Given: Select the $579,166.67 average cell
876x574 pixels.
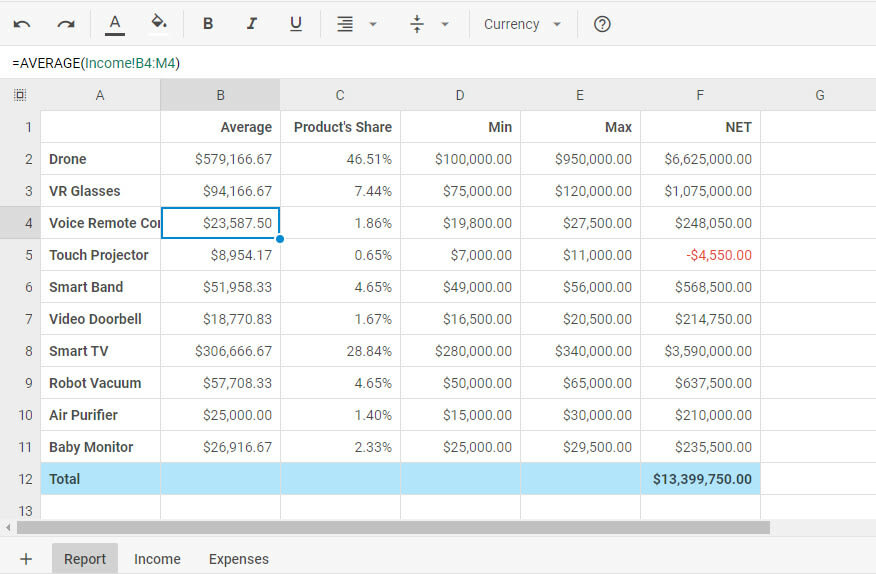Looking at the screenshot, I should coord(221,159).
